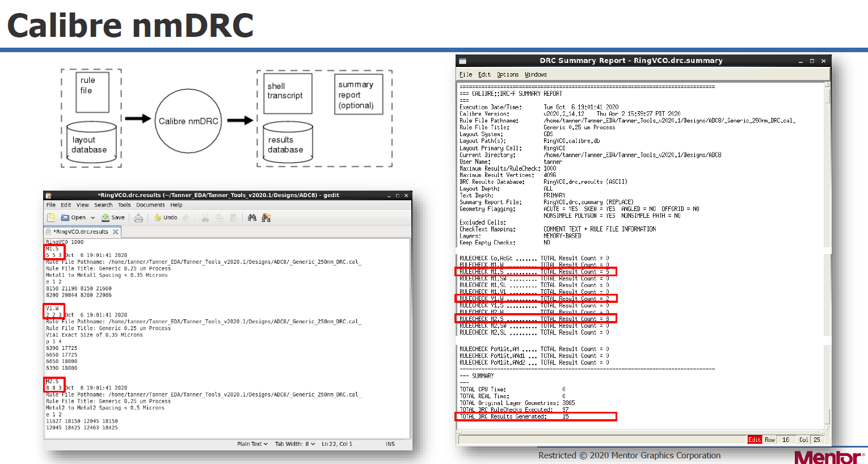Click the 'RULECHECK M2.S' result line
Screen dimensions: 868x464
534,319
